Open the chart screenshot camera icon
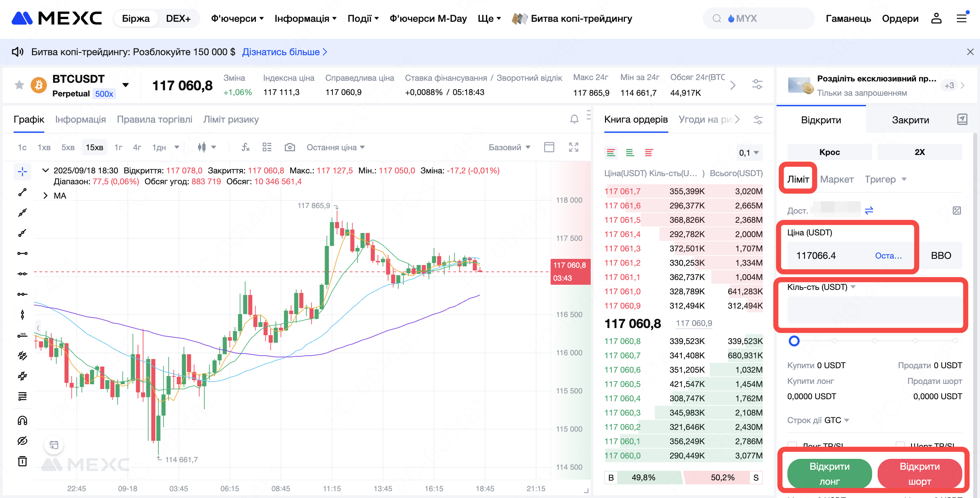Image resolution: width=980 pixels, height=498 pixels. coord(290,147)
